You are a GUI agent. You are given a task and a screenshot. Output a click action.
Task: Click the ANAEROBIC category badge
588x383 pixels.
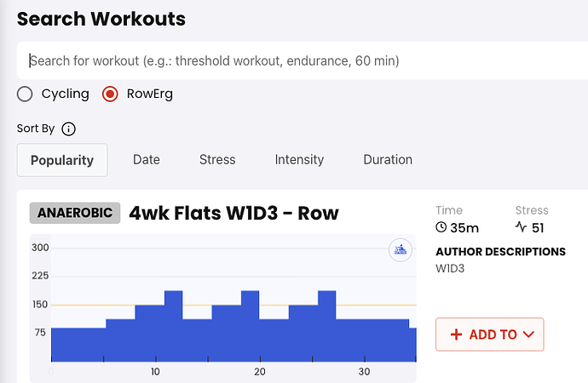(x=74, y=213)
